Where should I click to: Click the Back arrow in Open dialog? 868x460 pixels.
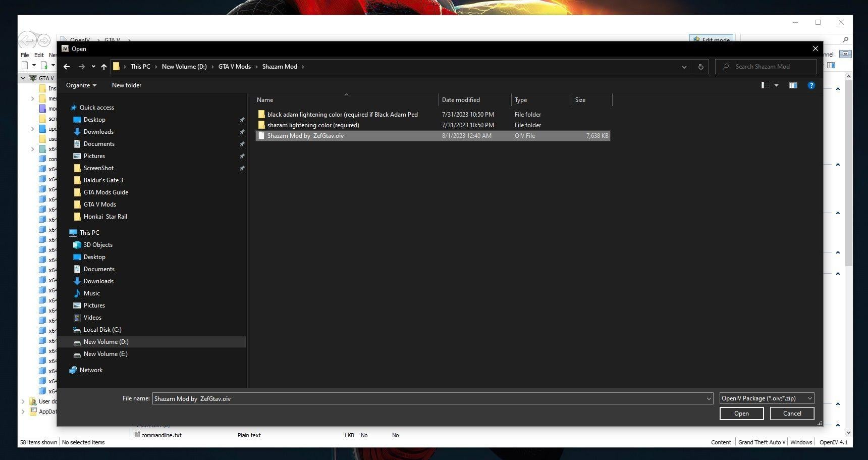(67, 67)
